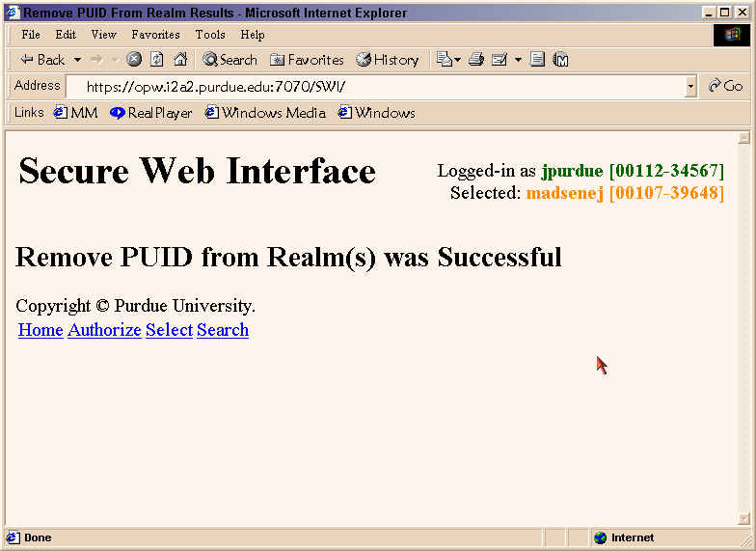
Task: Open the File menu
Action: point(31,35)
